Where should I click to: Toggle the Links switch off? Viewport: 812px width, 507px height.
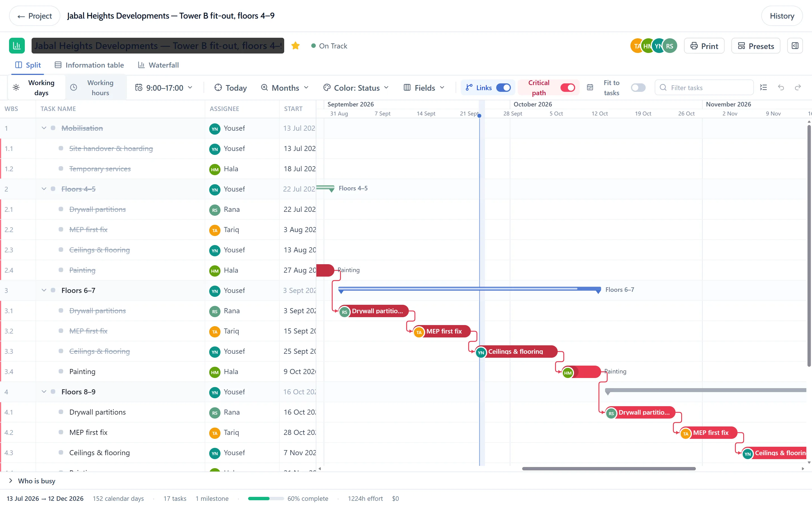pyautogui.click(x=503, y=88)
